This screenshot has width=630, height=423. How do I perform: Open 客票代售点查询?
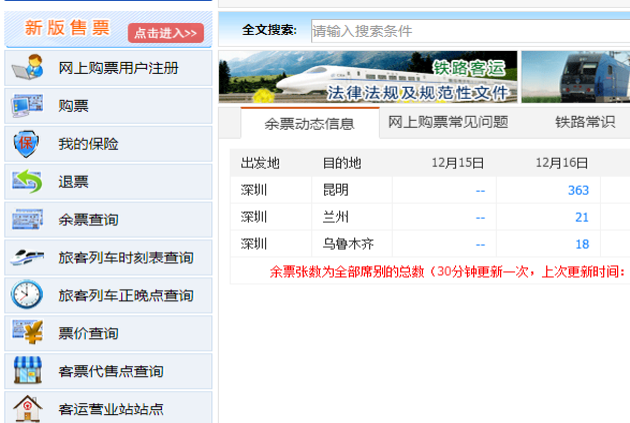tap(111, 371)
